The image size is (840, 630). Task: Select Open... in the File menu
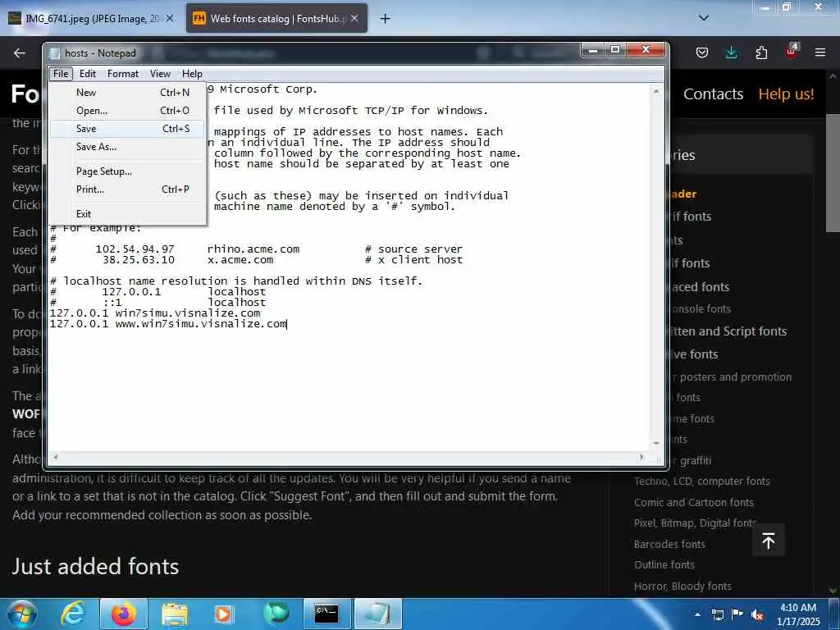pyautogui.click(x=127, y=111)
